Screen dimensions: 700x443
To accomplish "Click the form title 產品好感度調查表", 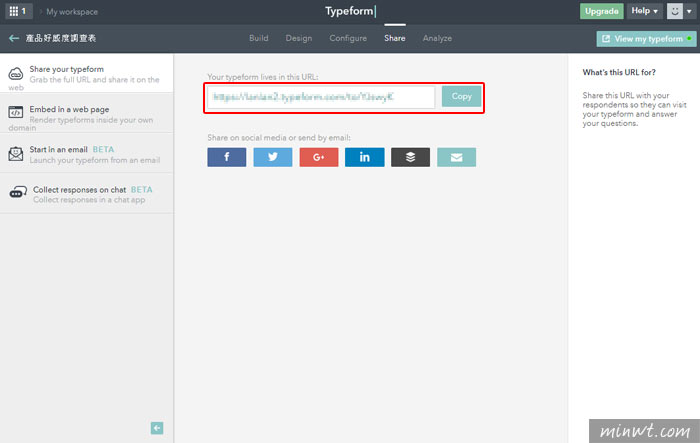I will [61, 38].
